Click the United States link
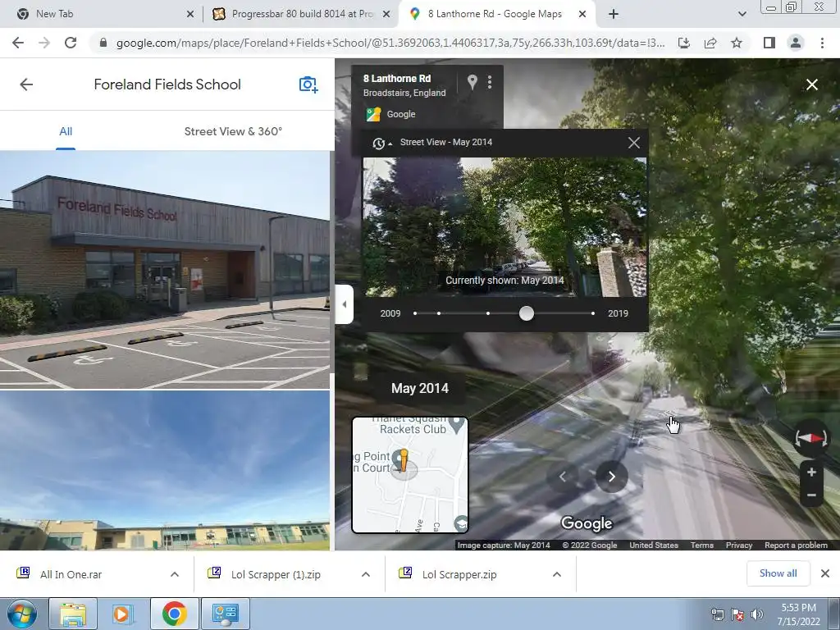 coord(654,545)
